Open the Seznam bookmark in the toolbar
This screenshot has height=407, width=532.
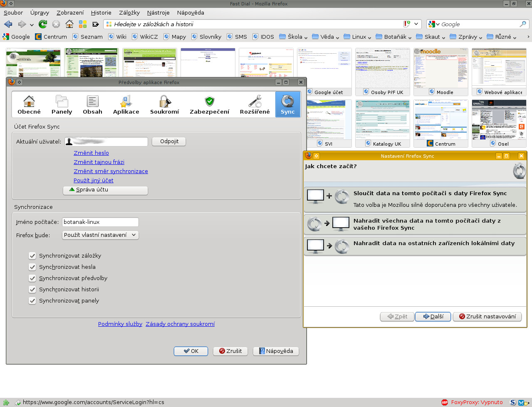pos(87,37)
